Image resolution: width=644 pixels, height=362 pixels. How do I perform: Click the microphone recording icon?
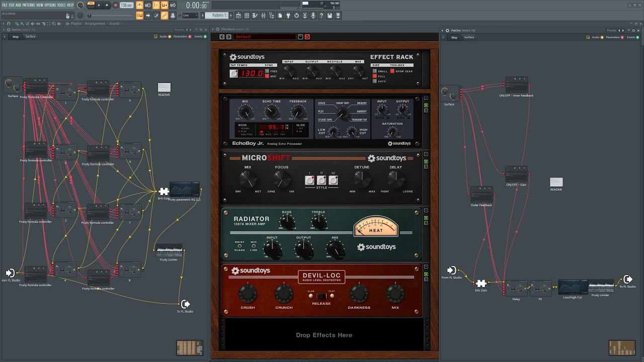[x=313, y=16]
